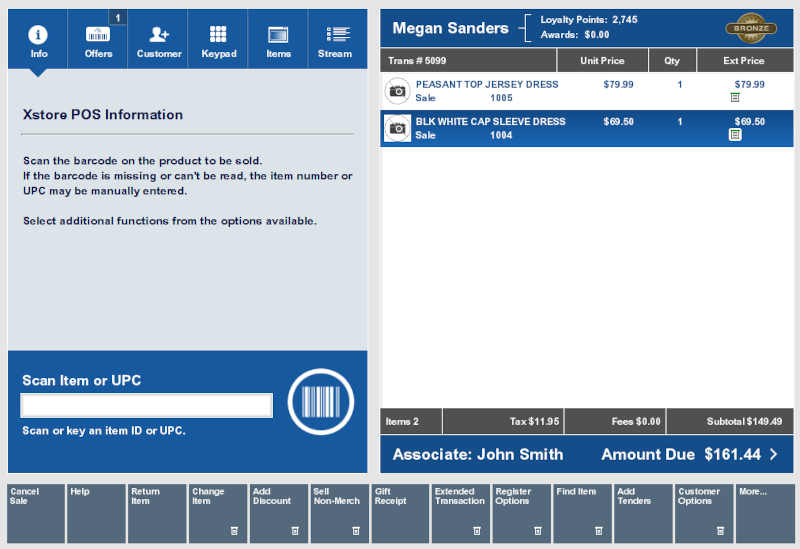Click the Items 2 summary cell
This screenshot has width=800, height=549.
tap(411, 421)
